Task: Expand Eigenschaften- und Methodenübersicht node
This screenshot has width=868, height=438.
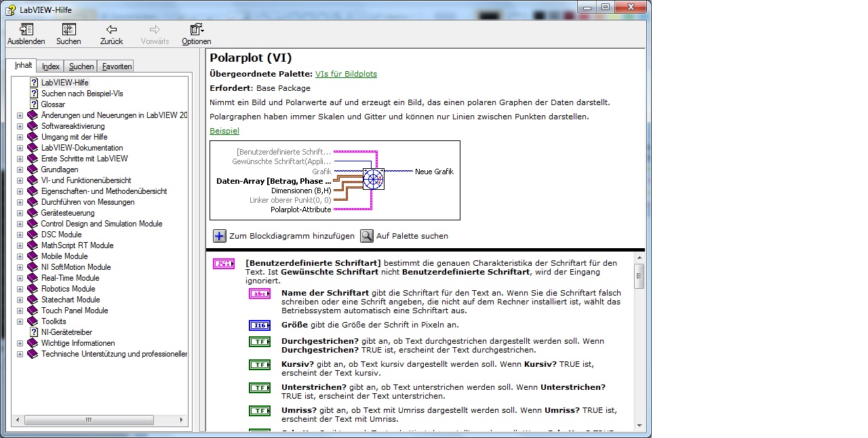Action: coord(20,191)
